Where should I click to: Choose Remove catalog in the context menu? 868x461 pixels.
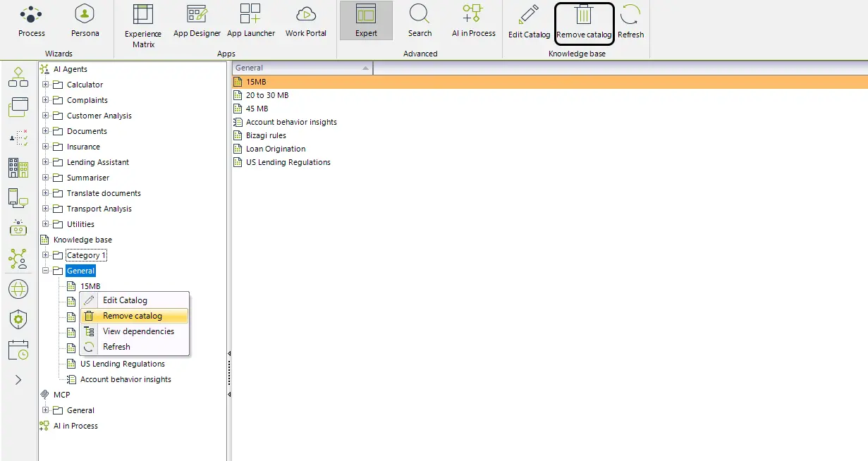coord(134,316)
